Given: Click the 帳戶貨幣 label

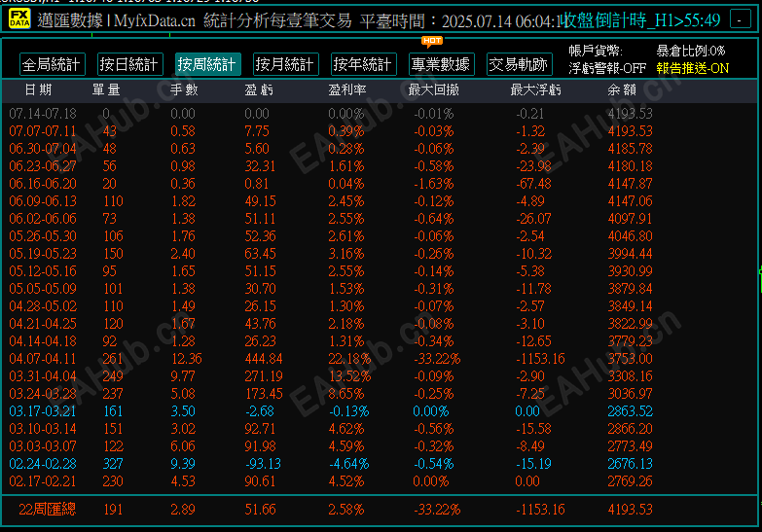Looking at the screenshot, I should click(596, 51).
